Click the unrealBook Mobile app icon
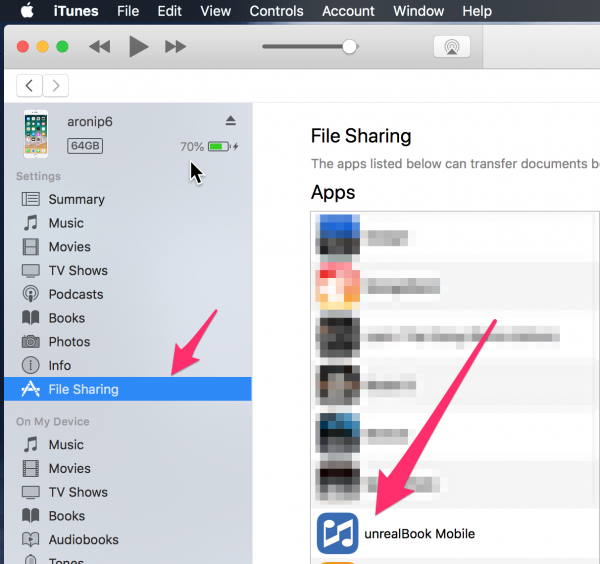Viewport: 600px width, 564px height. (338, 533)
